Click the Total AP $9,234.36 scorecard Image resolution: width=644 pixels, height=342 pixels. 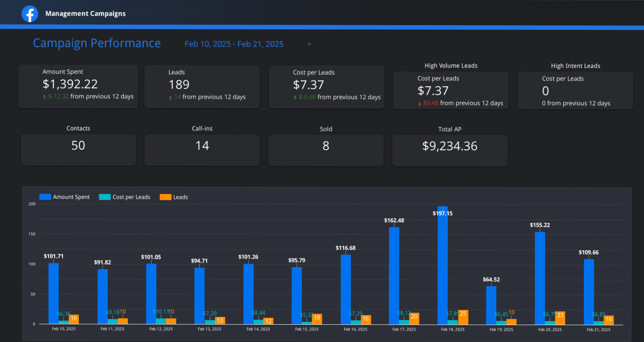[450, 150]
